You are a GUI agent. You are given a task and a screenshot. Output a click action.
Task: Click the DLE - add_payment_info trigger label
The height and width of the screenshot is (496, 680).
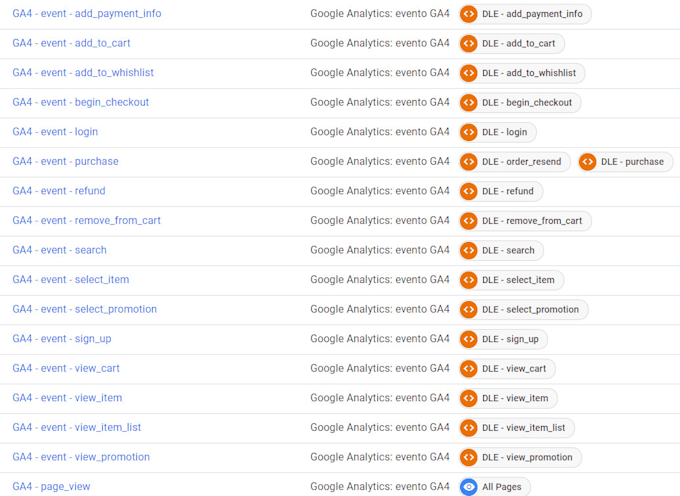tap(532, 14)
